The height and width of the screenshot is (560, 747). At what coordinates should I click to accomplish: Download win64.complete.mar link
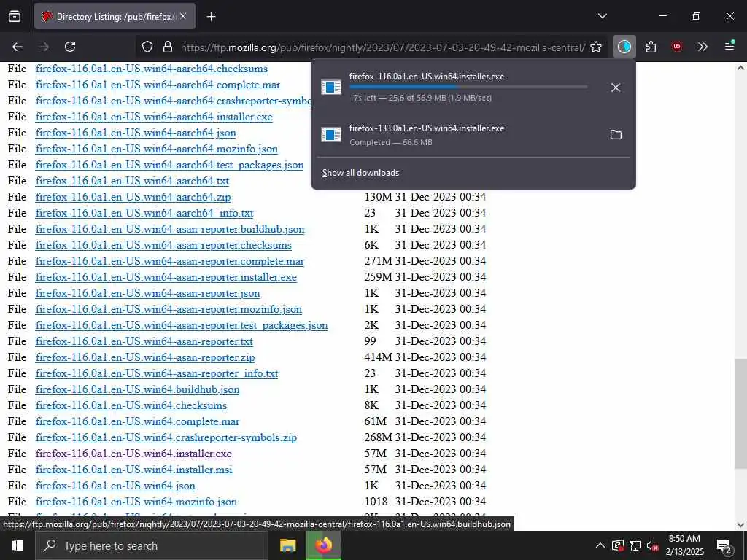pos(137,422)
